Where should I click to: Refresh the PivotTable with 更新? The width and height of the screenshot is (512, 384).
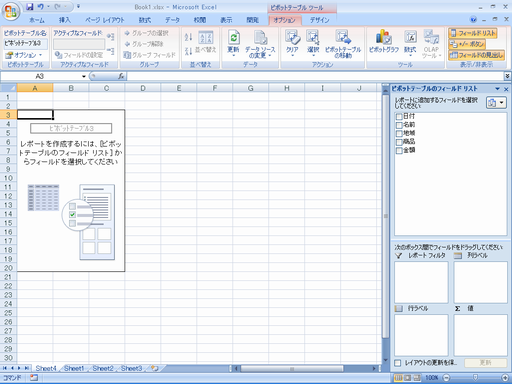tap(233, 43)
